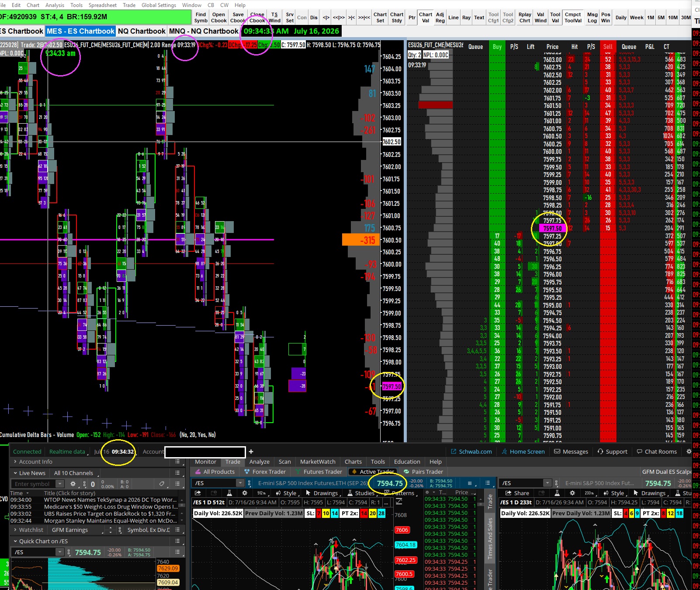Image resolution: width=700 pixels, height=590 pixels.
Task: Toggle the Ray drawing tool
Action: 466,17
